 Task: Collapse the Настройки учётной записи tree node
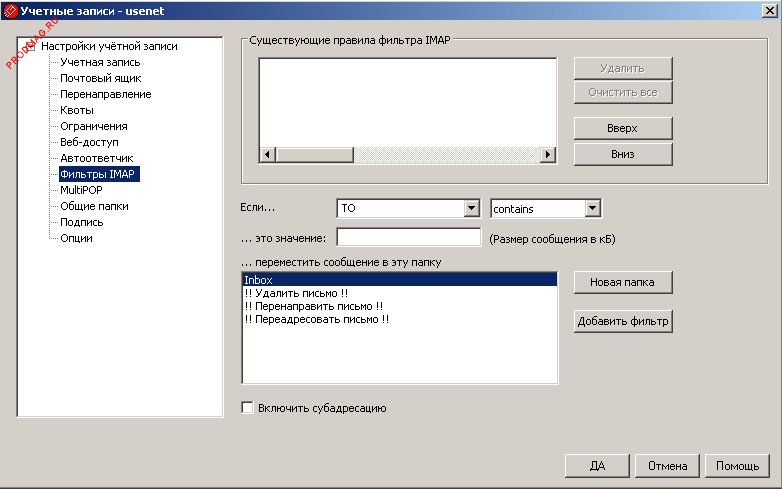click(x=31, y=46)
